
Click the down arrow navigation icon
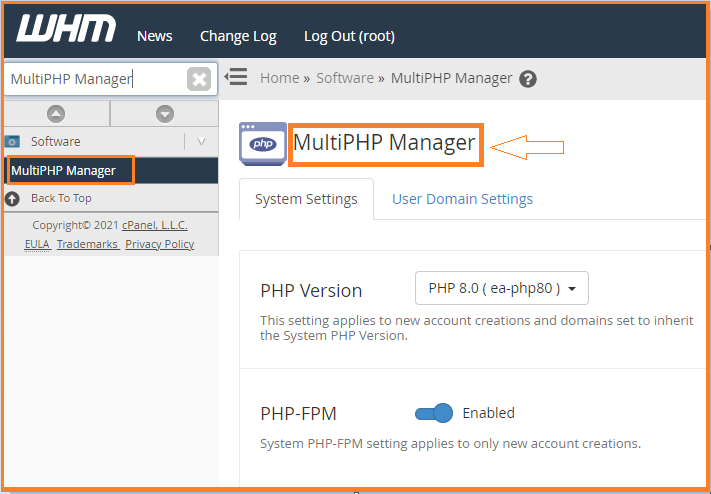165,113
